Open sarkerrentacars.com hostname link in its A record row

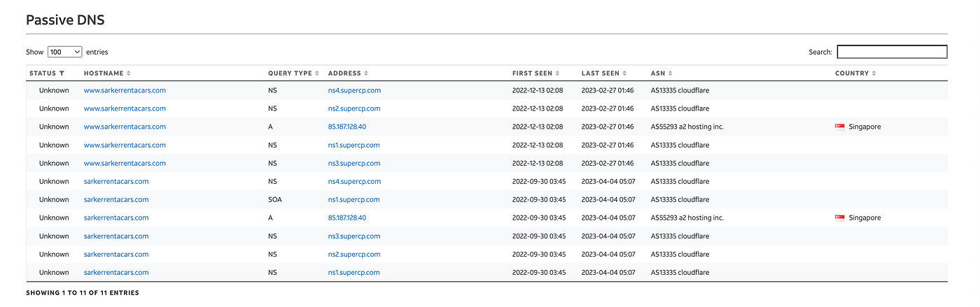[x=116, y=217]
